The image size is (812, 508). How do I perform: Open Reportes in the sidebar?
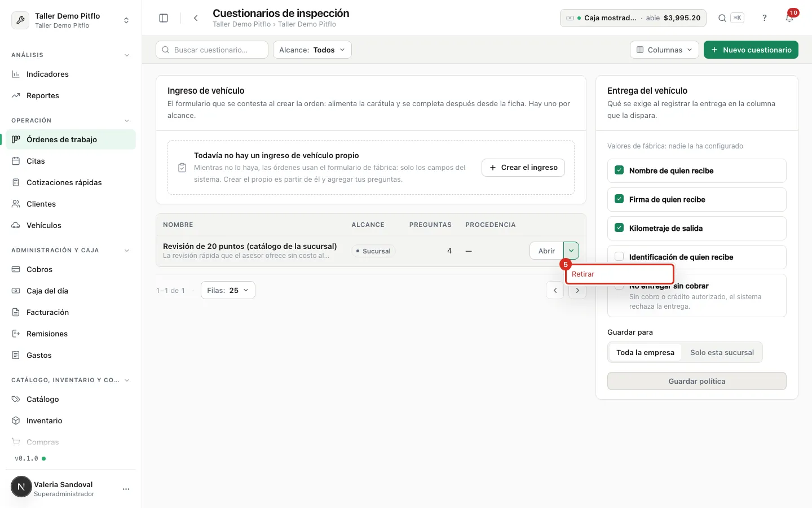pos(70,95)
